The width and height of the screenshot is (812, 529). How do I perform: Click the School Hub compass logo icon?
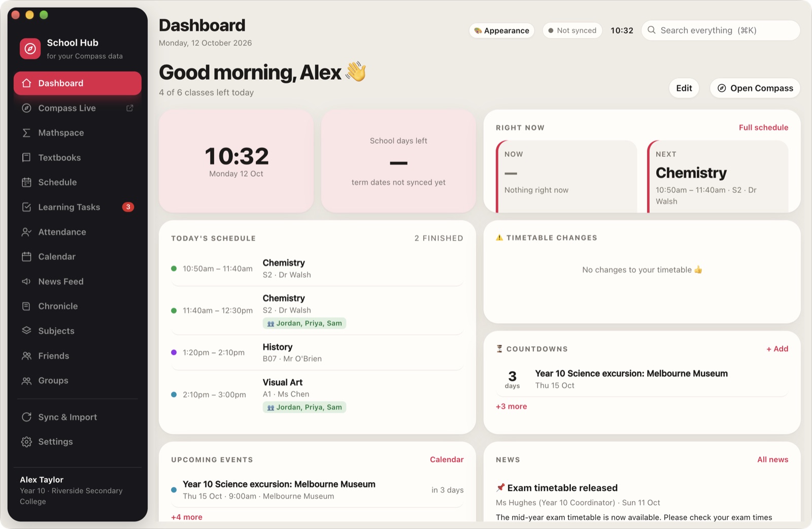click(30, 49)
